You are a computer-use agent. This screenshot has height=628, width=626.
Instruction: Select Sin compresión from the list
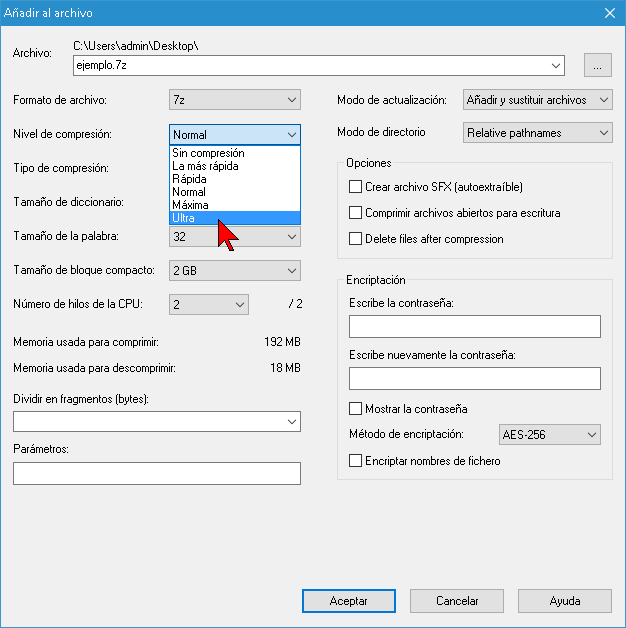point(235,153)
